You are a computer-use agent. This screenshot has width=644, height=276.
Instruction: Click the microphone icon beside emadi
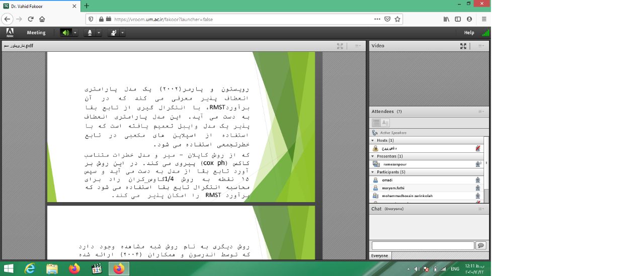[477, 180]
